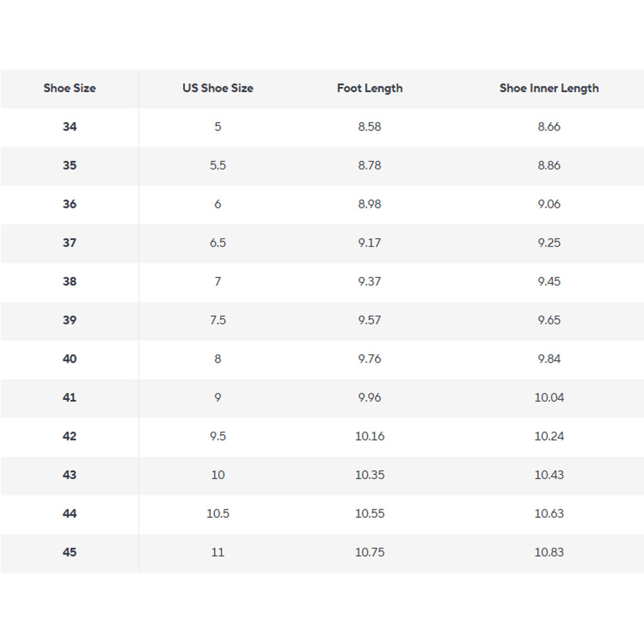Image resolution: width=644 pixels, height=644 pixels.
Task: Click shoe inner length 10.43
Action: tap(549, 475)
